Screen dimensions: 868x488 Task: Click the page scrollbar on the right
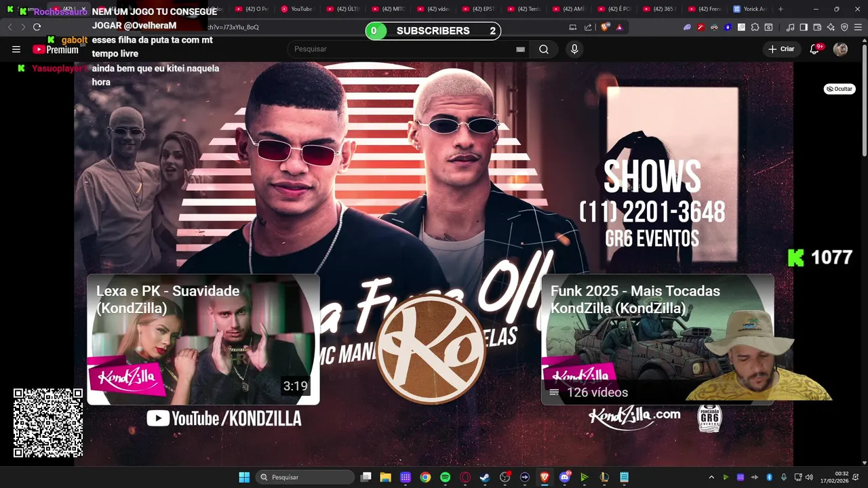coord(863,102)
